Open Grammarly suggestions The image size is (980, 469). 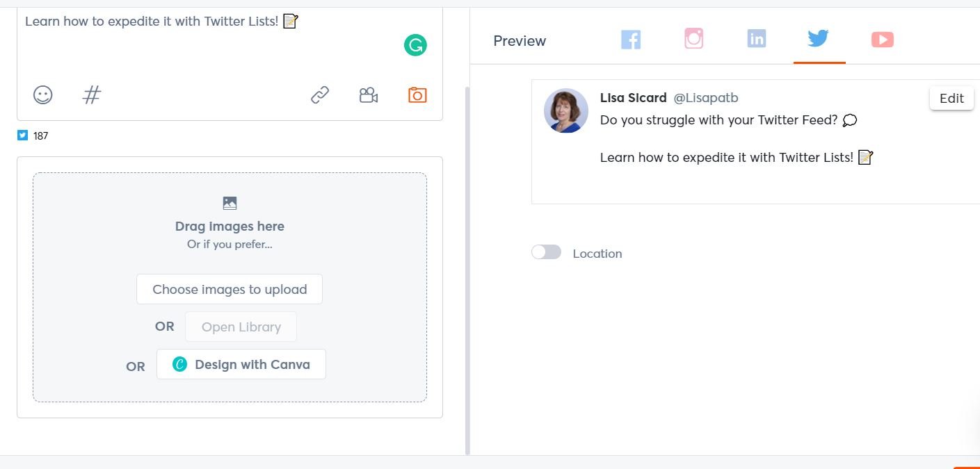pyautogui.click(x=415, y=44)
